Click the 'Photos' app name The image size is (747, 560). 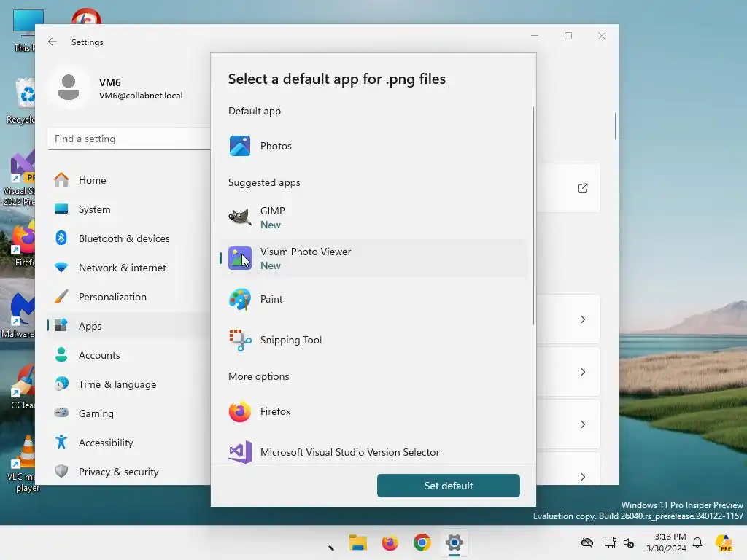coord(276,146)
